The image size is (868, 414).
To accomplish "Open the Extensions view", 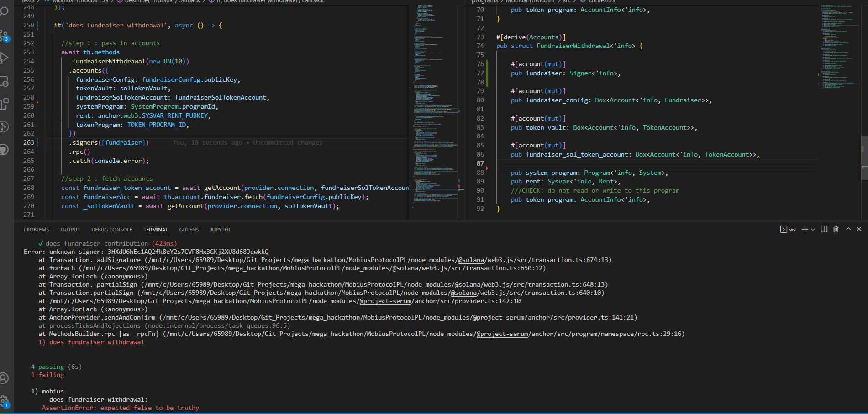I will pos(5,104).
